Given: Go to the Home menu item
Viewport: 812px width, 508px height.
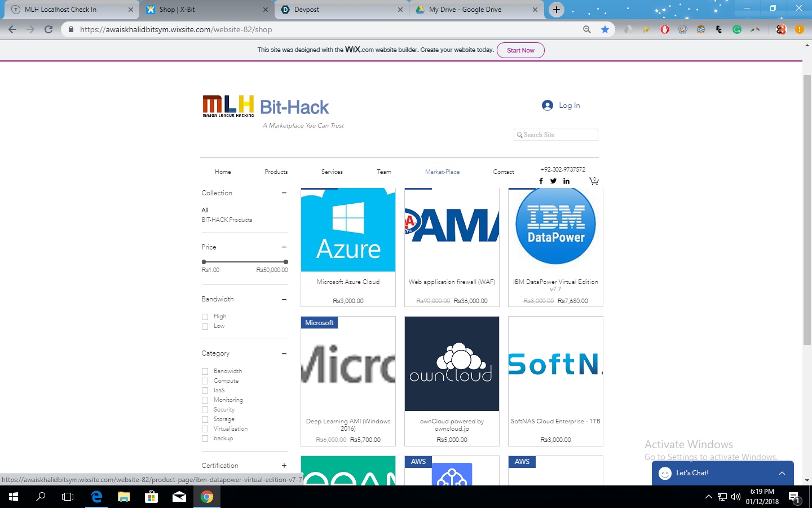Looking at the screenshot, I should click(223, 172).
